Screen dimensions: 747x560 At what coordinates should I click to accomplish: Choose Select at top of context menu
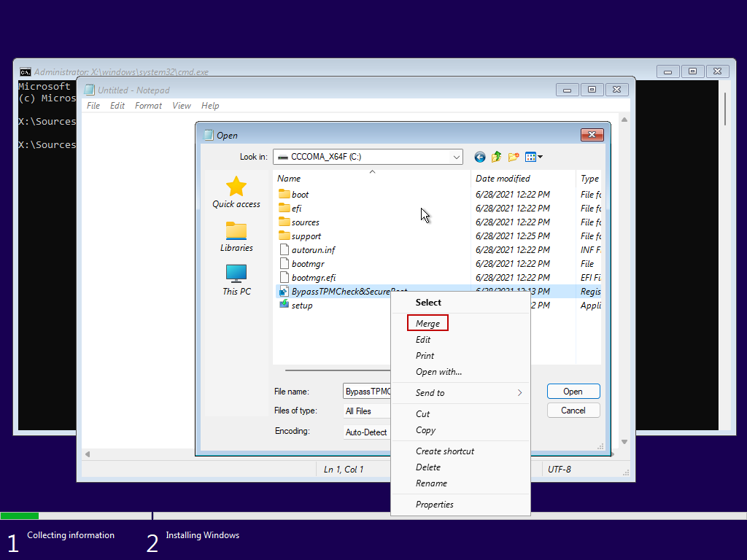click(428, 303)
